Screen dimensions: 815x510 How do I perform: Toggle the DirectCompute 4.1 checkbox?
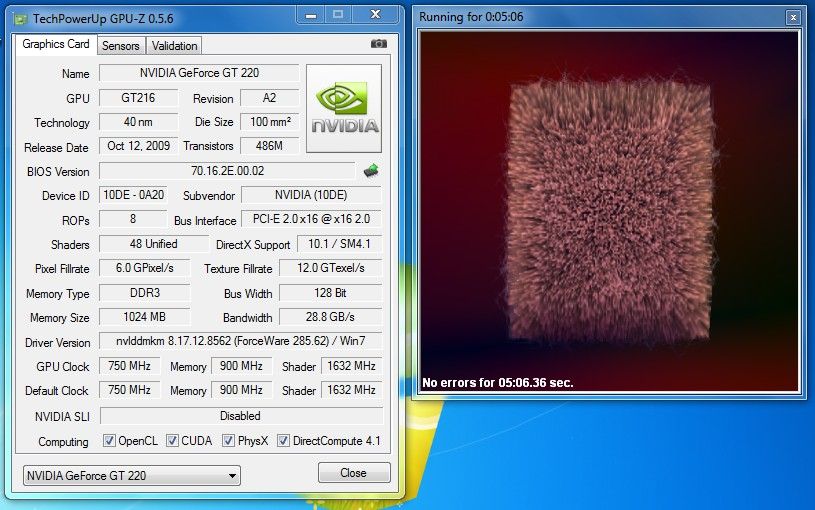[283, 441]
